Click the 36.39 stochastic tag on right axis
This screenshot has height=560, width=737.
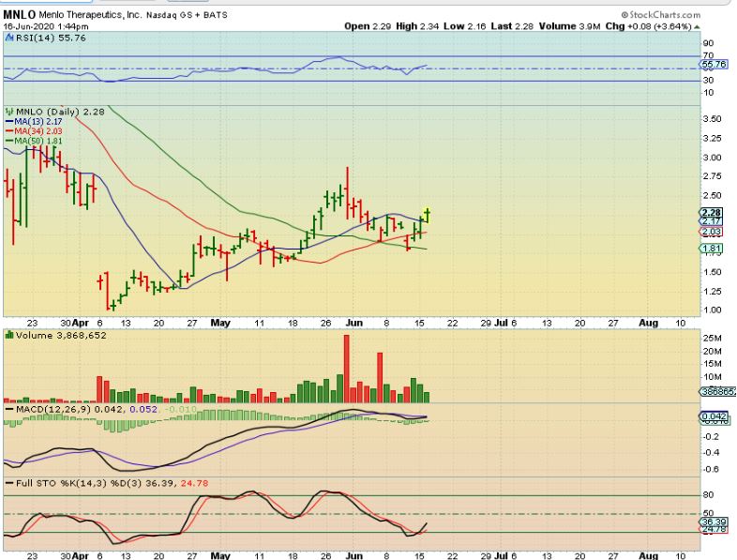[x=714, y=522]
